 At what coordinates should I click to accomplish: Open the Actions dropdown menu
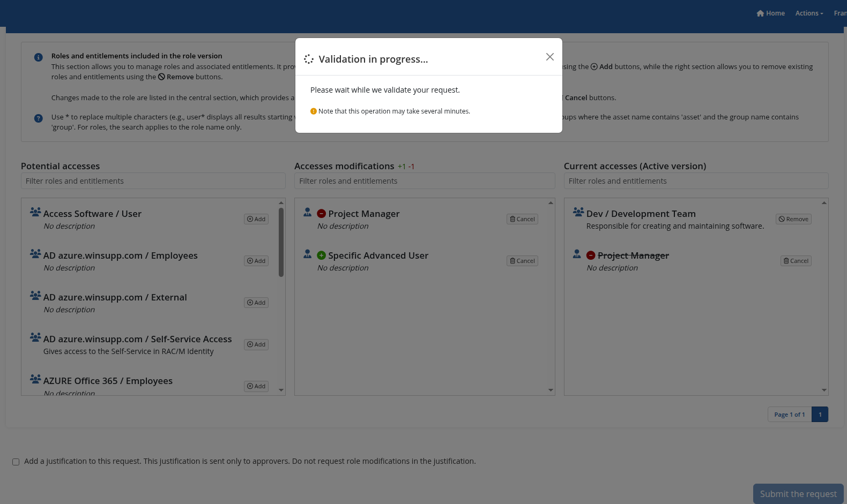click(809, 13)
